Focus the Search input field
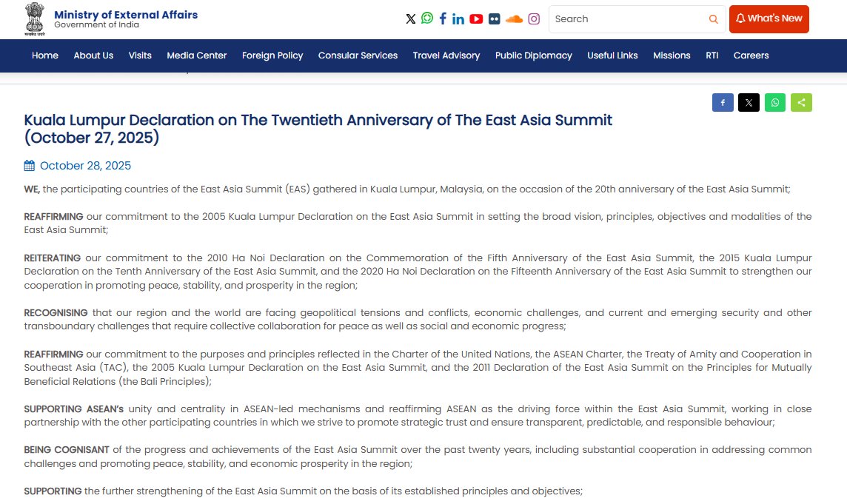The width and height of the screenshot is (847, 504). [626, 19]
